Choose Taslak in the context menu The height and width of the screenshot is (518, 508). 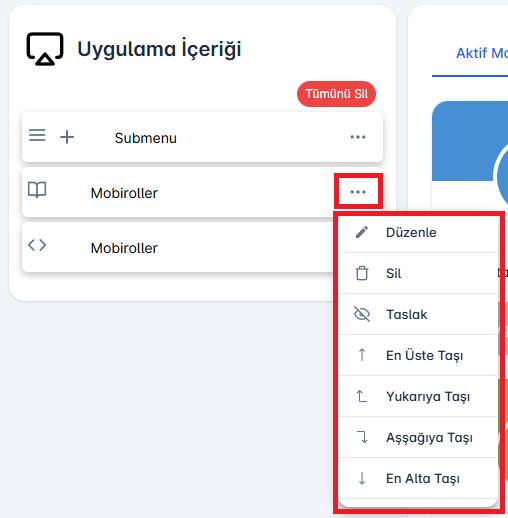tap(418, 314)
